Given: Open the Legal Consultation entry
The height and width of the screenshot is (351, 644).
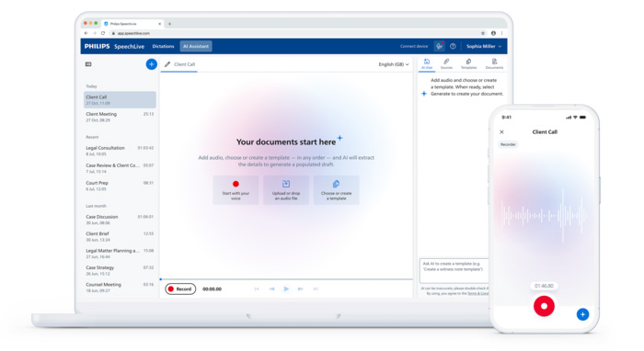Looking at the screenshot, I should 120,151.
